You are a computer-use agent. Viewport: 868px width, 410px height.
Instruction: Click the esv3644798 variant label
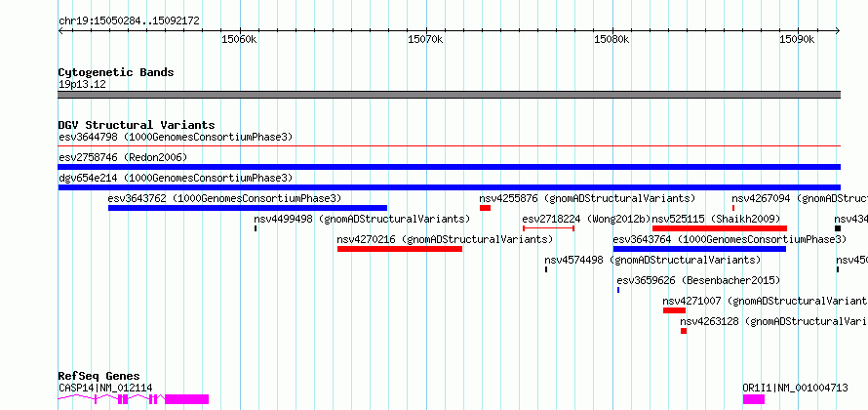(176, 137)
